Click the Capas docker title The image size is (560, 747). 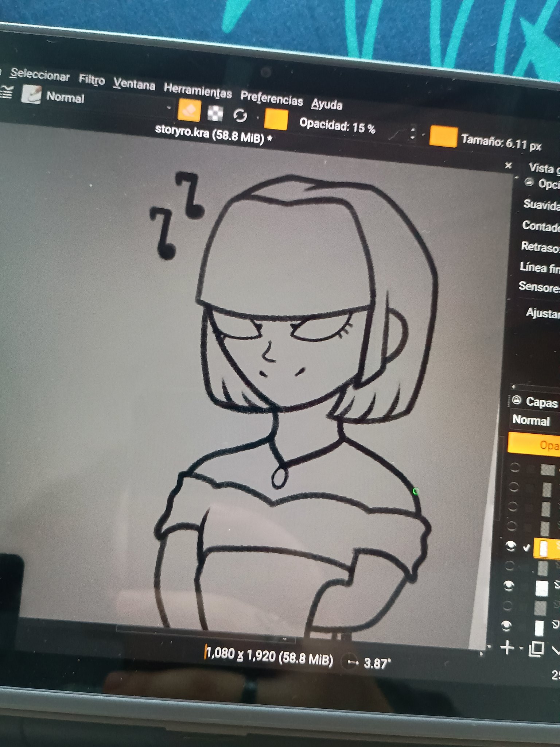pos(541,402)
